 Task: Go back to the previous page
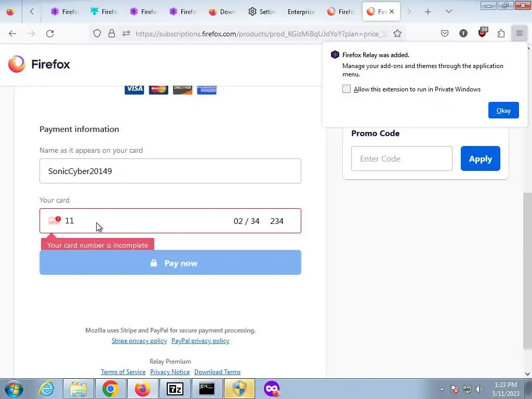pyautogui.click(x=12, y=34)
